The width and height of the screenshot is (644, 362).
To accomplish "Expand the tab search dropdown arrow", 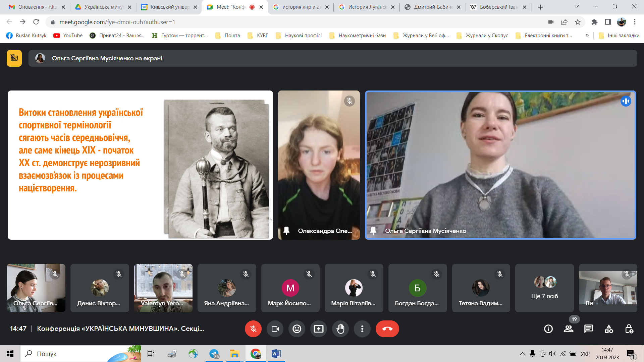I will pos(577,6).
